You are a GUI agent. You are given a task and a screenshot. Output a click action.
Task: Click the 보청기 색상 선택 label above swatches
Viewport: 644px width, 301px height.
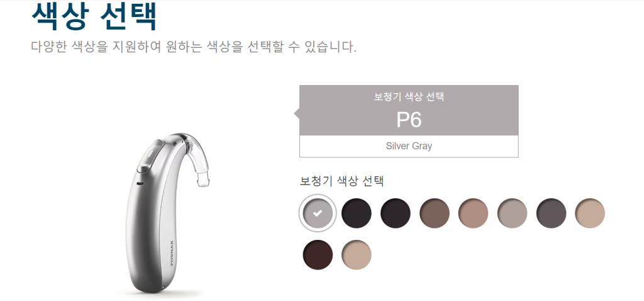341,181
